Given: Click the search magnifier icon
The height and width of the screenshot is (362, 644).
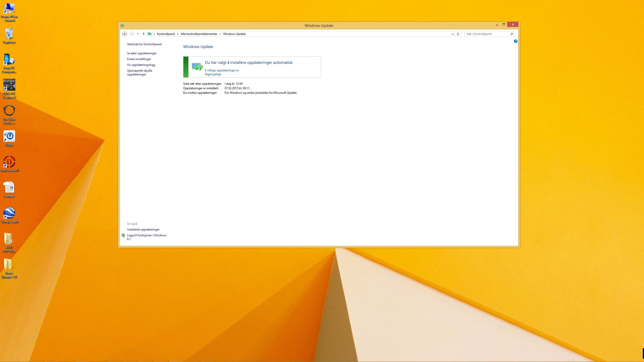Looking at the screenshot, I should tap(511, 34).
